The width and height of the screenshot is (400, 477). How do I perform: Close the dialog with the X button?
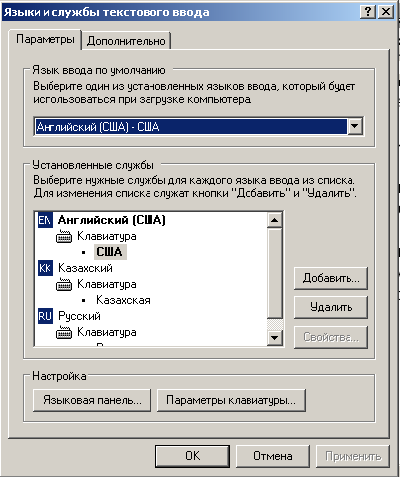(386, 12)
